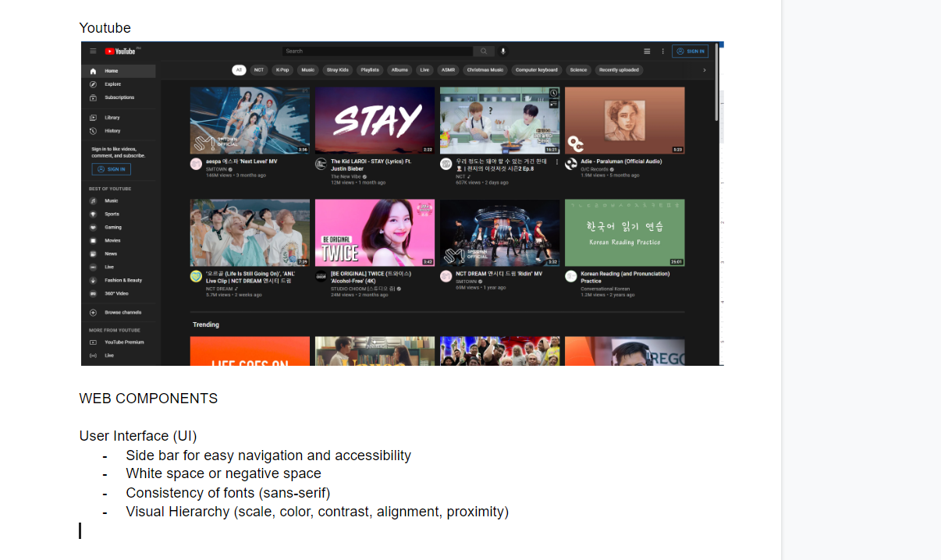Click the sidebar SIGN IN button
Screen dimensions: 941x560
(112, 169)
